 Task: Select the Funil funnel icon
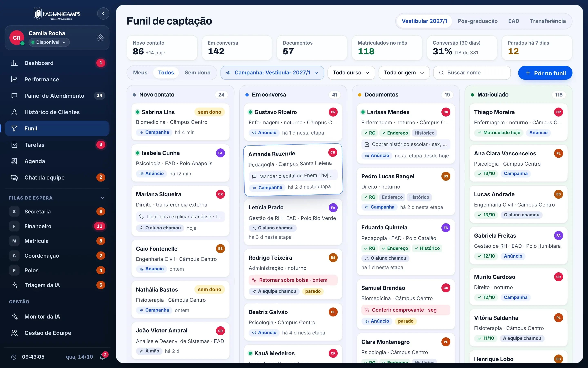click(x=14, y=128)
